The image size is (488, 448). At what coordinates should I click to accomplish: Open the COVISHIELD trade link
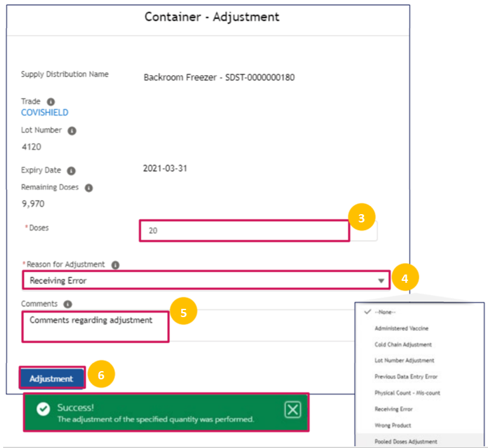pyautogui.click(x=44, y=112)
